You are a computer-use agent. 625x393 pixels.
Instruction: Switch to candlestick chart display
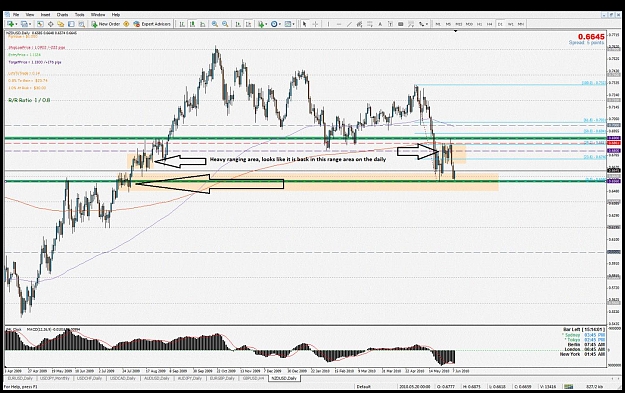[192, 24]
